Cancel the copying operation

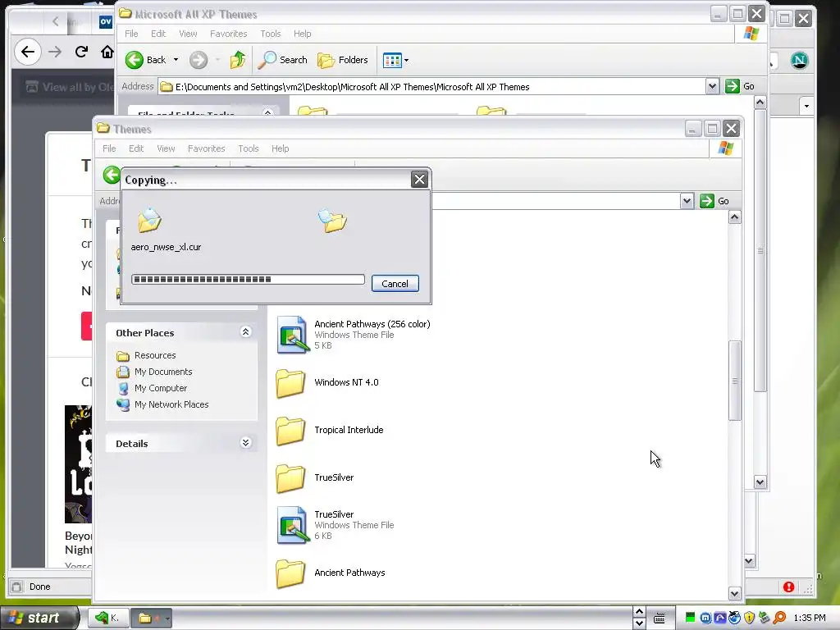tap(395, 283)
